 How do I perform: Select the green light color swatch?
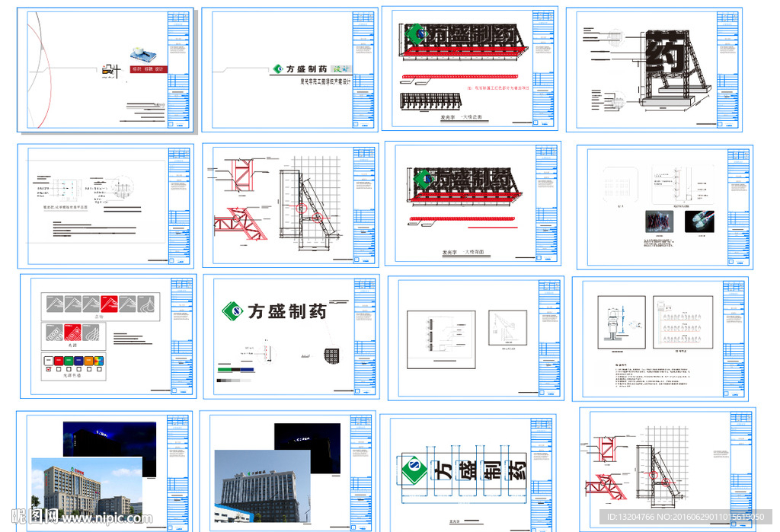69,361
